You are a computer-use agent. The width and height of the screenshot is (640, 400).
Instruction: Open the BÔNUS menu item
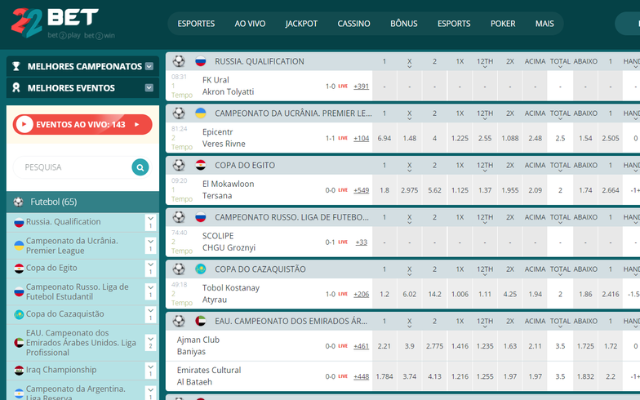pos(404,24)
